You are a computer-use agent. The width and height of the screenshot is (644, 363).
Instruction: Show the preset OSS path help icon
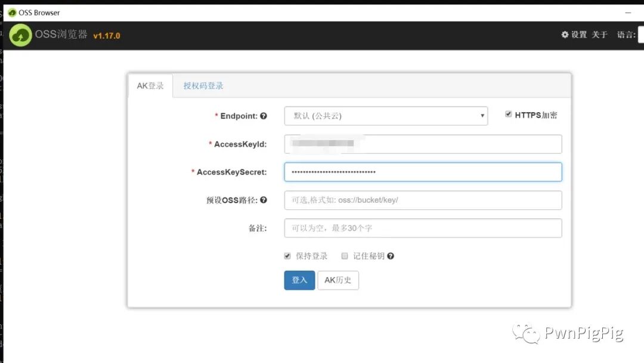tap(264, 200)
